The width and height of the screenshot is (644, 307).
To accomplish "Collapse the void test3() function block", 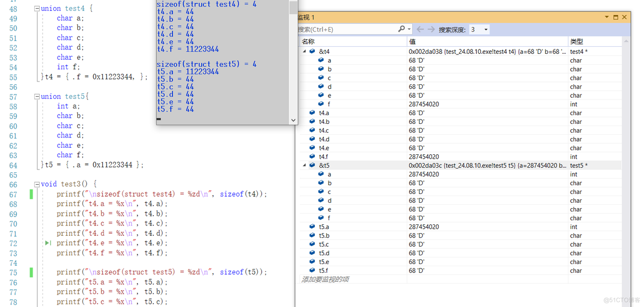I will click(37, 184).
